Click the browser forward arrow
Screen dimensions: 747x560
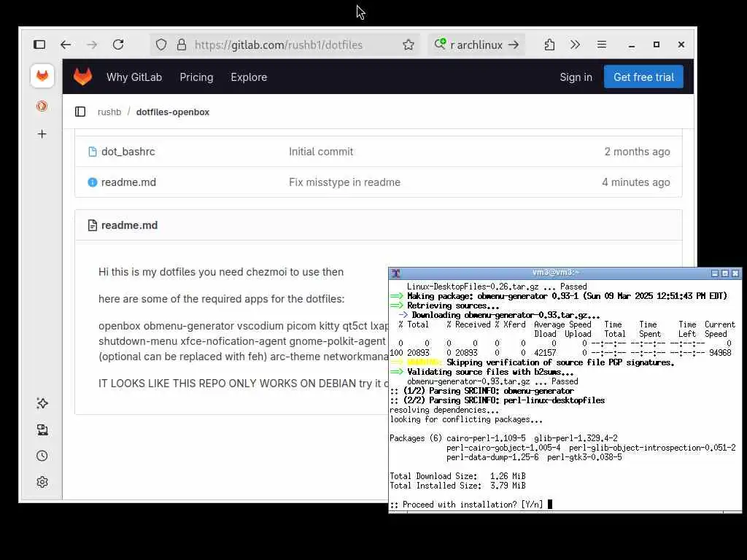[x=92, y=44]
